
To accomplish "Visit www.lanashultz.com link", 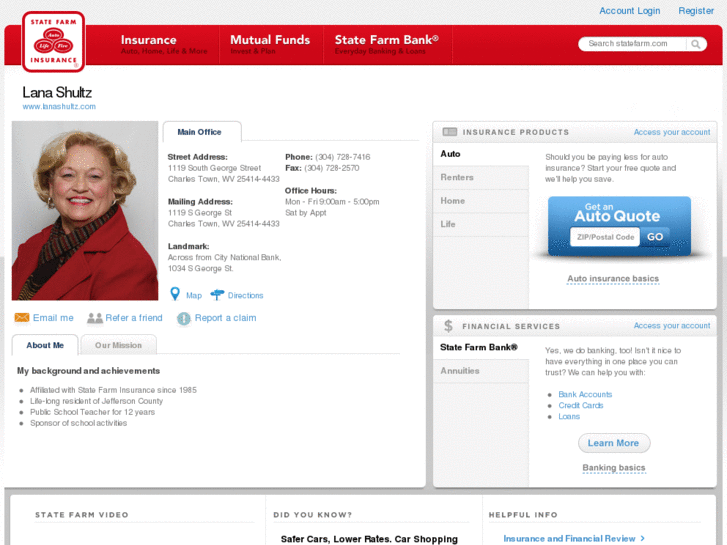I will tap(59, 106).
